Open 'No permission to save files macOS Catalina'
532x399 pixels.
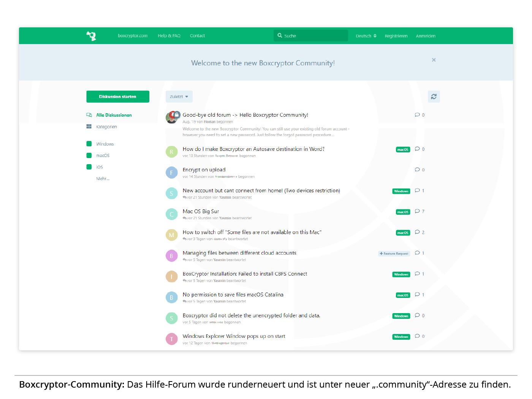[233, 294]
